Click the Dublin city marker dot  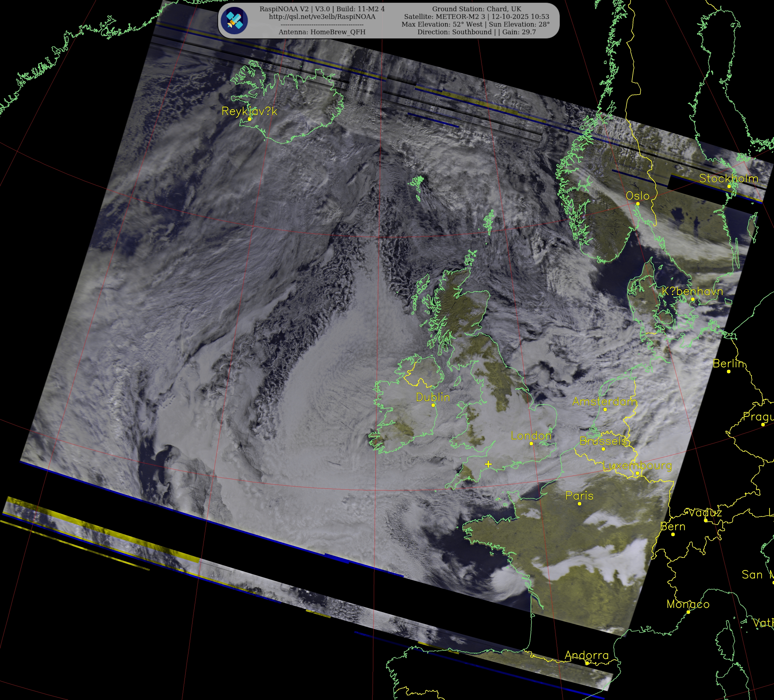433,405
